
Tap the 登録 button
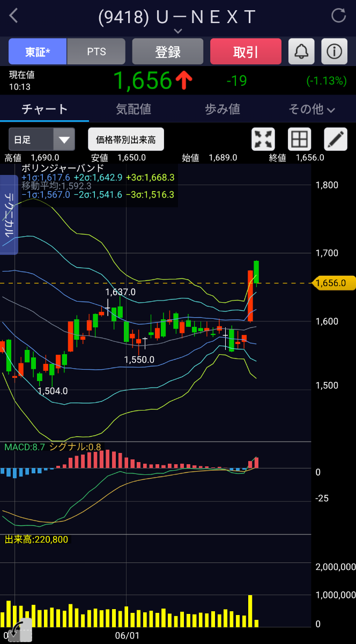click(x=168, y=52)
